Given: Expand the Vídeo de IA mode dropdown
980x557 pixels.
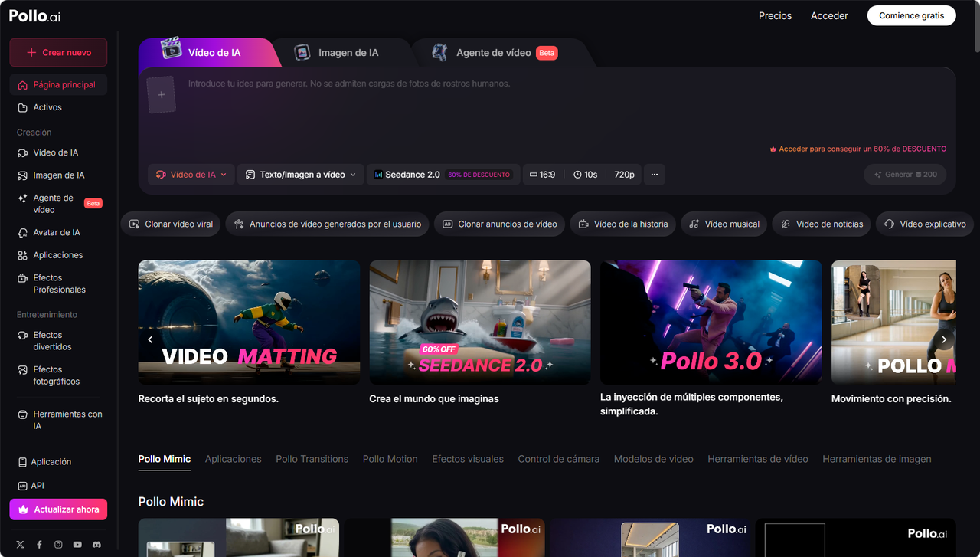Looking at the screenshot, I should tap(191, 175).
